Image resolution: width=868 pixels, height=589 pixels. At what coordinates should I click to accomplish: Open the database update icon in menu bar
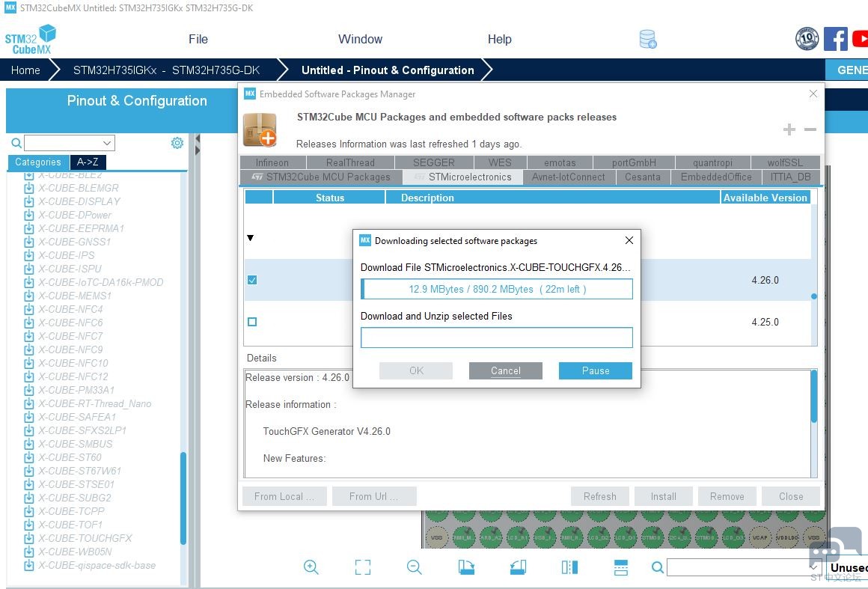click(x=648, y=39)
